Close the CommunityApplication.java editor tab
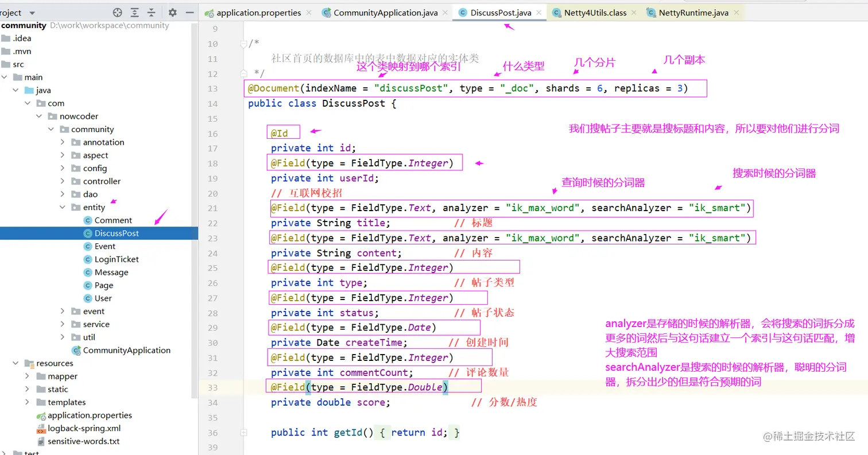Screen dimensions: 868x455 (x=446, y=12)
